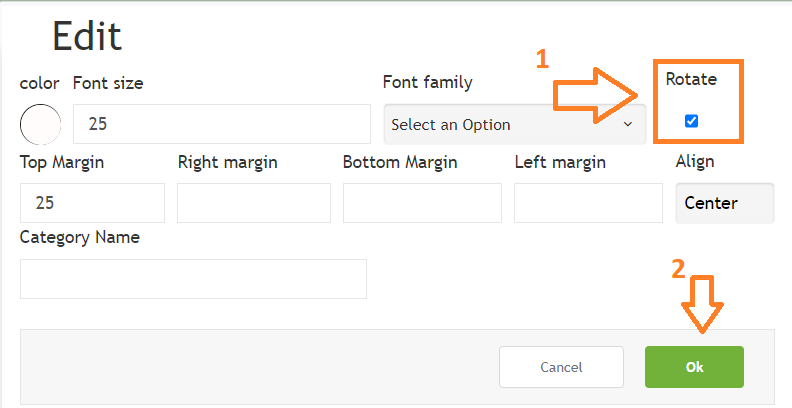Click the Category Name text field
This screenshot has height=408, width=792.
point(193,279)
